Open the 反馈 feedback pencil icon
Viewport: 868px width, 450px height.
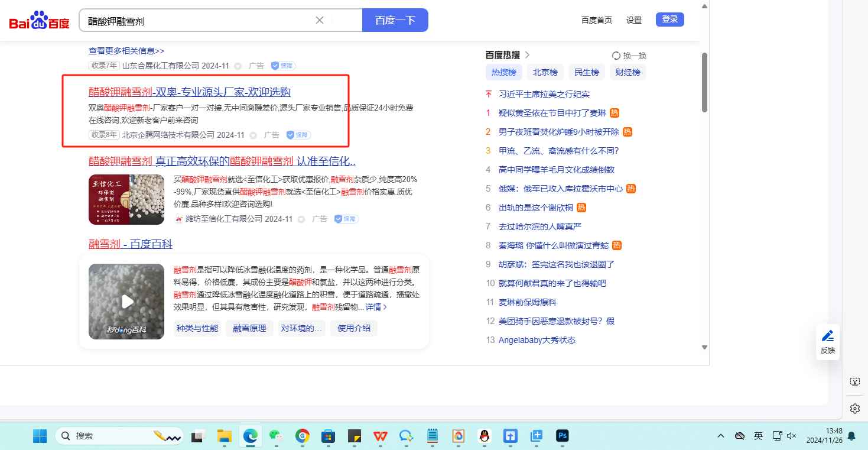828,336
